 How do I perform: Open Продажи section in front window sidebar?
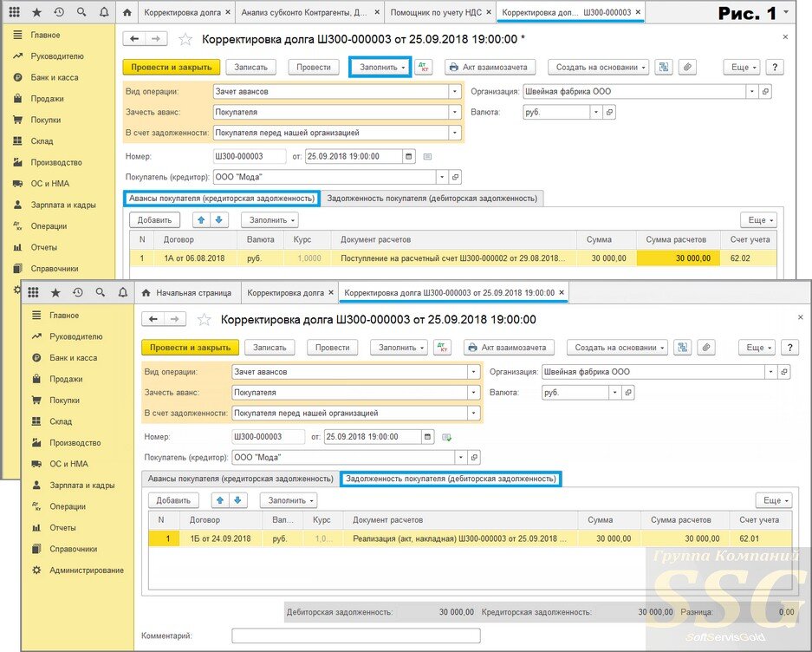[x=66, y=379]
